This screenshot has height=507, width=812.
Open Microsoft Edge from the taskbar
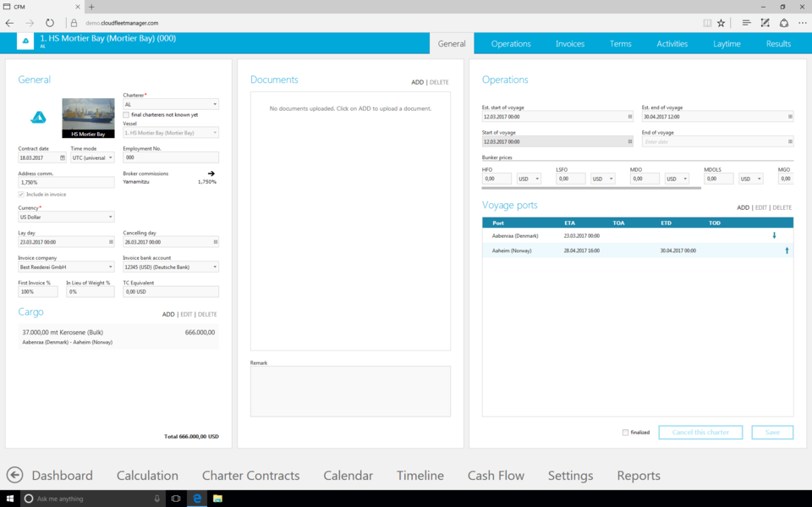197,499
